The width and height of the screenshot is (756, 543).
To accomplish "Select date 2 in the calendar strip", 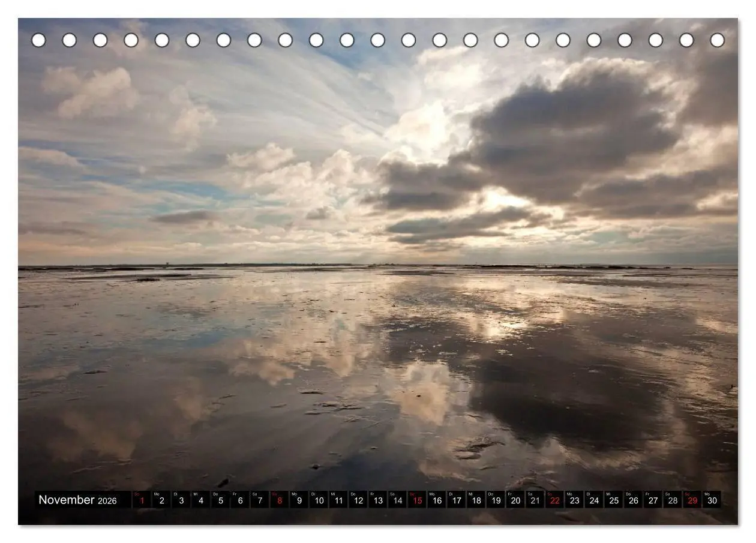I will (161, 500).
